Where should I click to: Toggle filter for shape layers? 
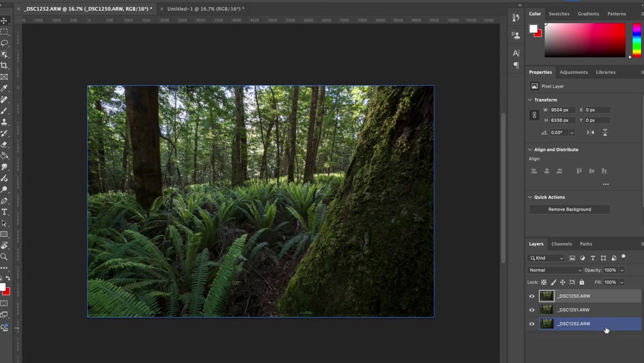click(603, 258)
